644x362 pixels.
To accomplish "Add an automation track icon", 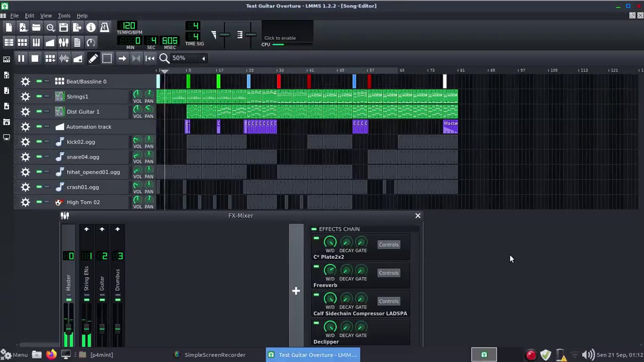I will pos(78,59).
